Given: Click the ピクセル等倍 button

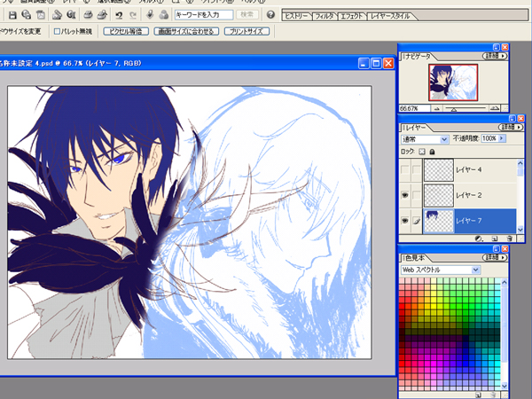Looking at the screenshot, I should (126, 32).
